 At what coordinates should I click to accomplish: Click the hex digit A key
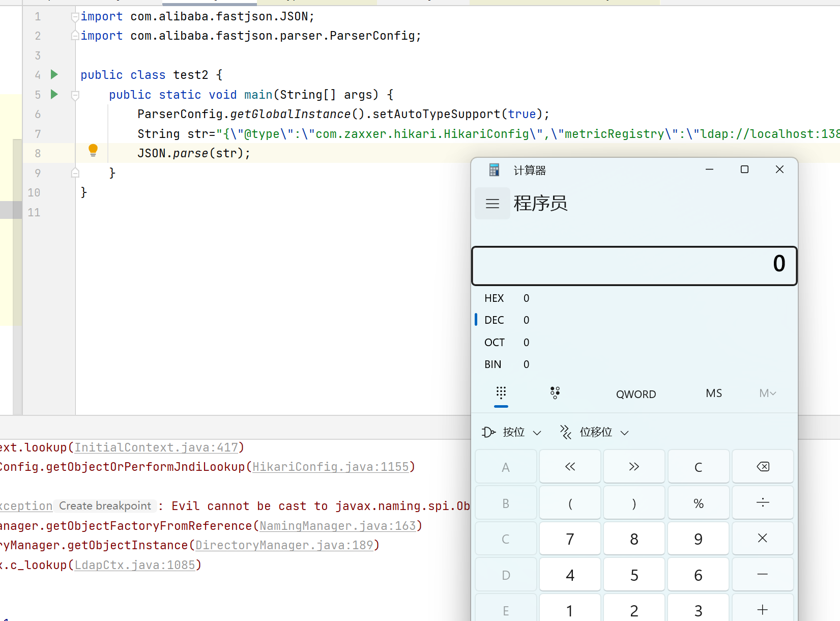[506, 467]
